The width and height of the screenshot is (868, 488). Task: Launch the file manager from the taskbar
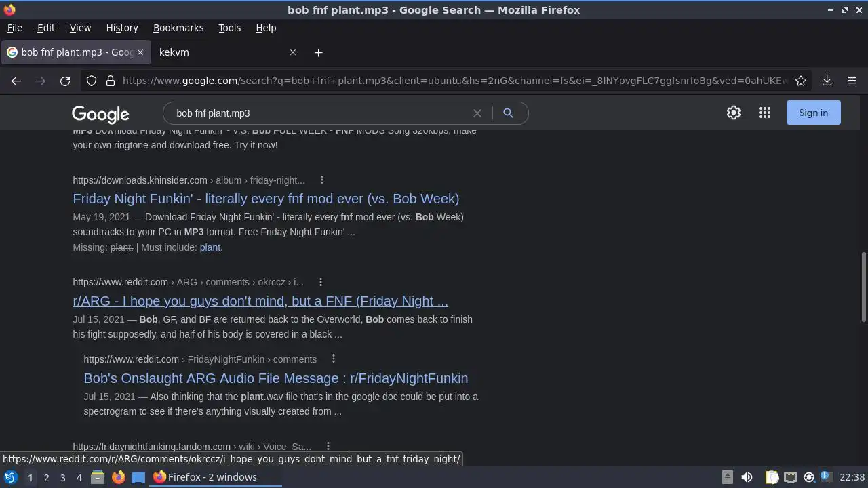click(98, 477)
